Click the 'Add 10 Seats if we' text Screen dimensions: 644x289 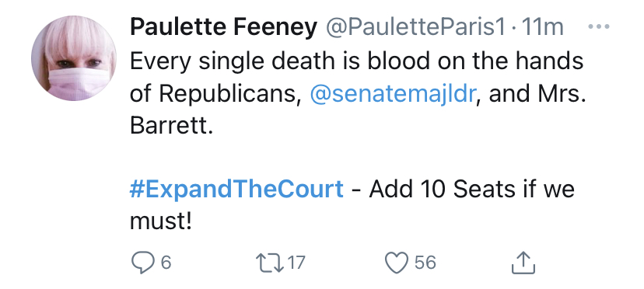pyautogui.click(x=471, y=189)
